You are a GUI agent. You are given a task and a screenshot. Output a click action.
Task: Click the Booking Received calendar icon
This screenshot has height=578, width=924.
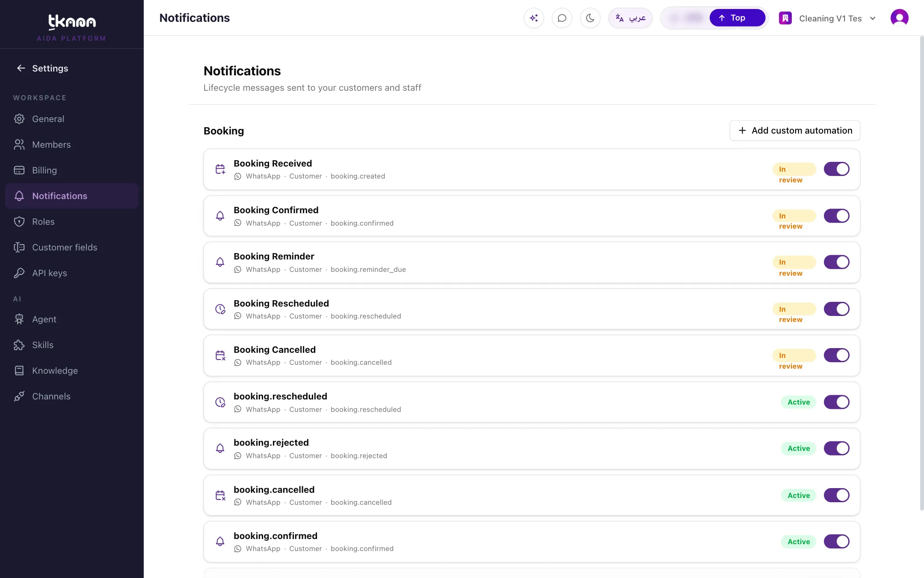[x=220, y=169]
